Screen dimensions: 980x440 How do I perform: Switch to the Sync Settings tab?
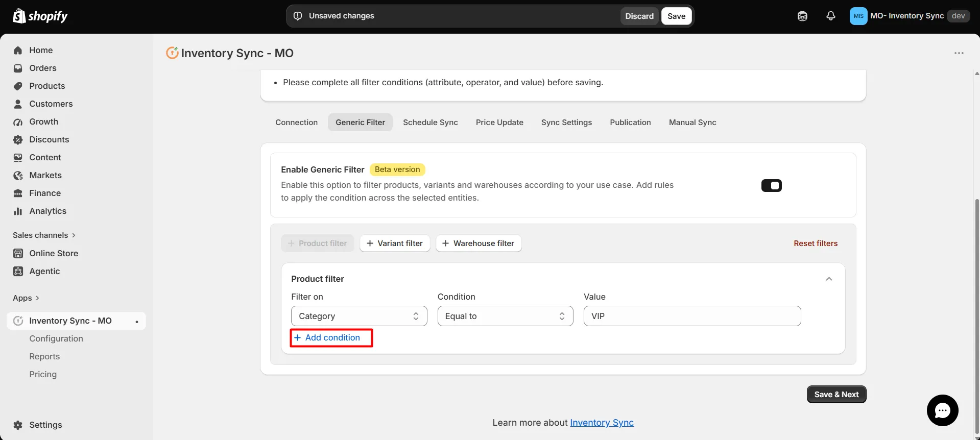tap(566, 123)
